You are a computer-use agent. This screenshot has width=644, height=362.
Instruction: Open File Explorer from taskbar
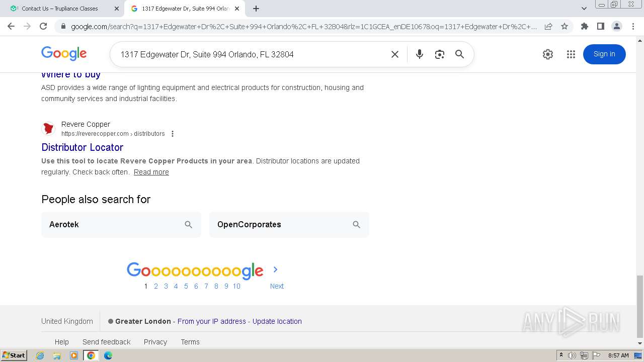point(57,355)
